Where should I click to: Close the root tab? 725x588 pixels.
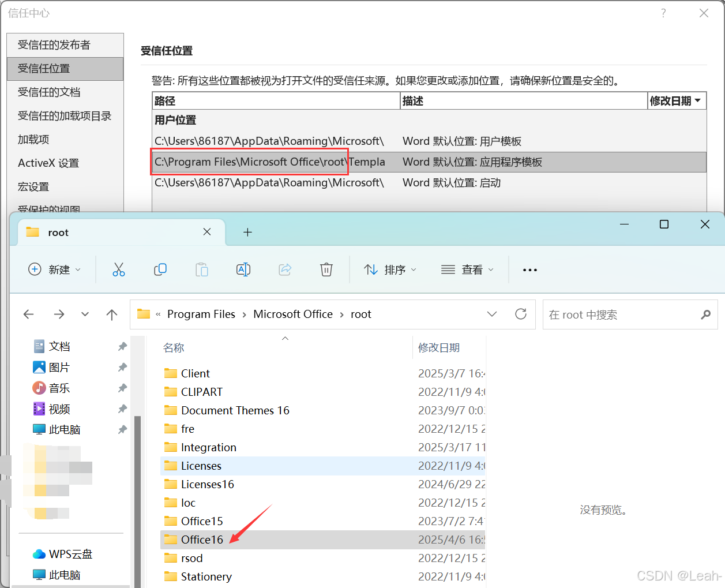pos(207,231)
